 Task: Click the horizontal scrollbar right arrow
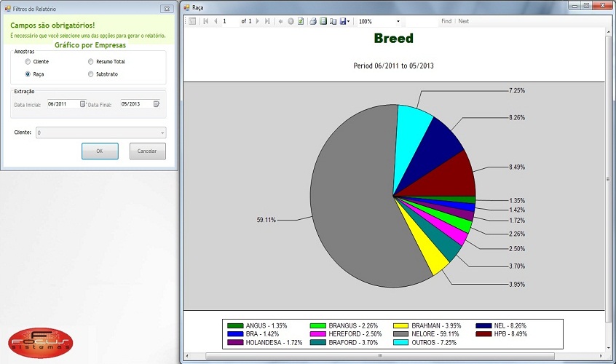(601, 356)
